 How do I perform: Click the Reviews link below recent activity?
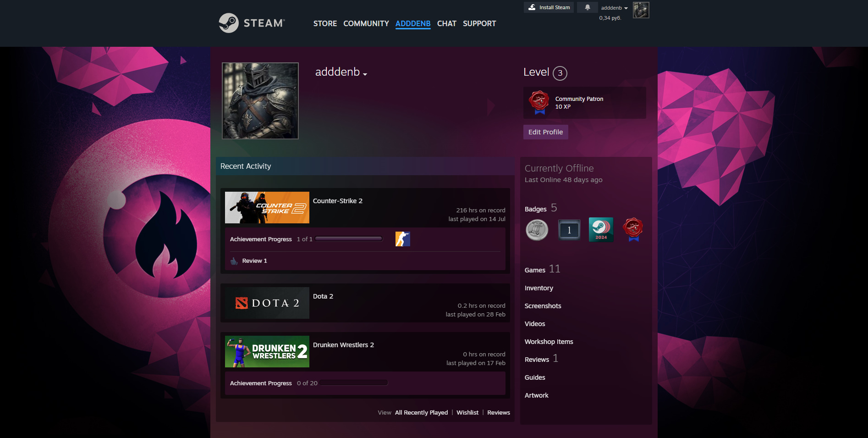coord(498,413)
